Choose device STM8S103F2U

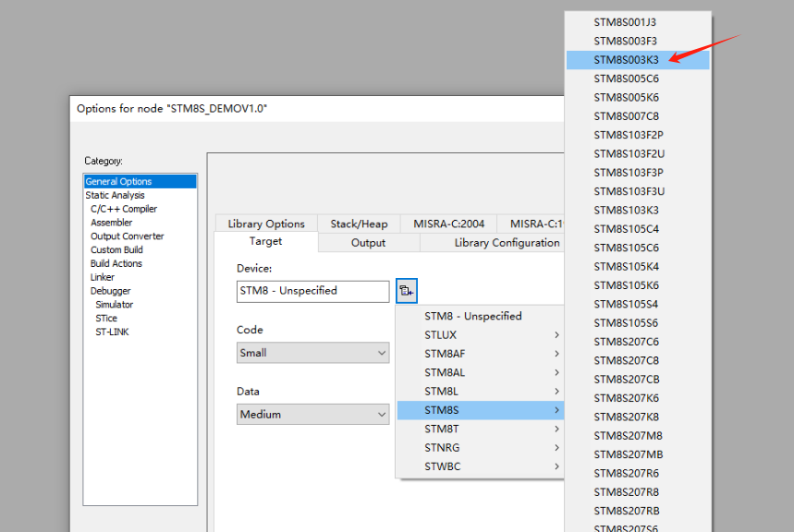(x=638, y=154)
